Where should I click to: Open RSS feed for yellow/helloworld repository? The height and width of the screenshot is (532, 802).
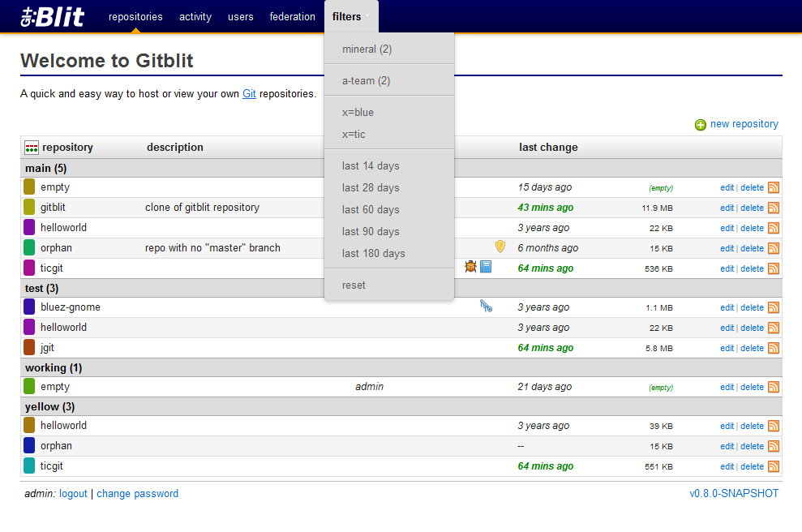point(774,426)
